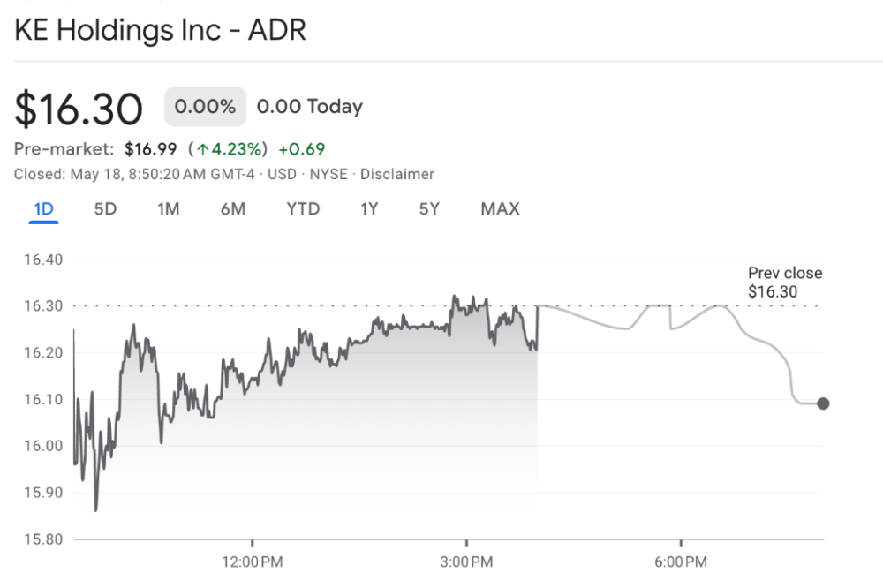Switch to the 5Y chart range

point(429,209)
